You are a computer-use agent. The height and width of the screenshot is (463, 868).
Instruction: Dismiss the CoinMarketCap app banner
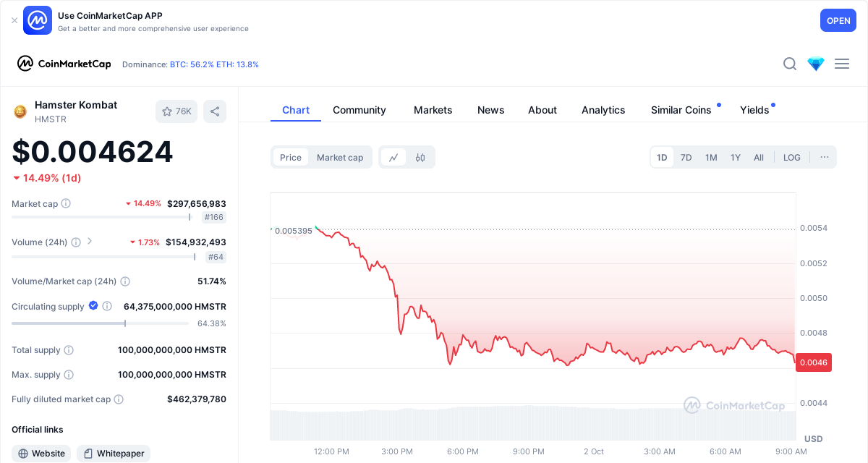point(14,20)
